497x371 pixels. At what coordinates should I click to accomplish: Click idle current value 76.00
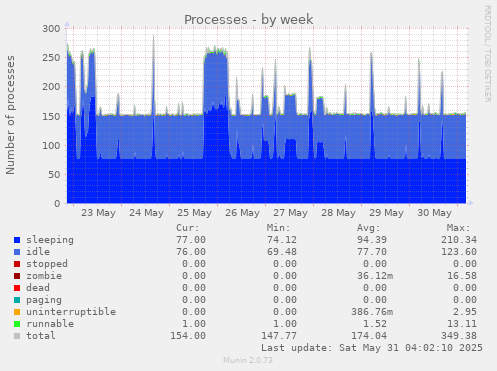191,252
